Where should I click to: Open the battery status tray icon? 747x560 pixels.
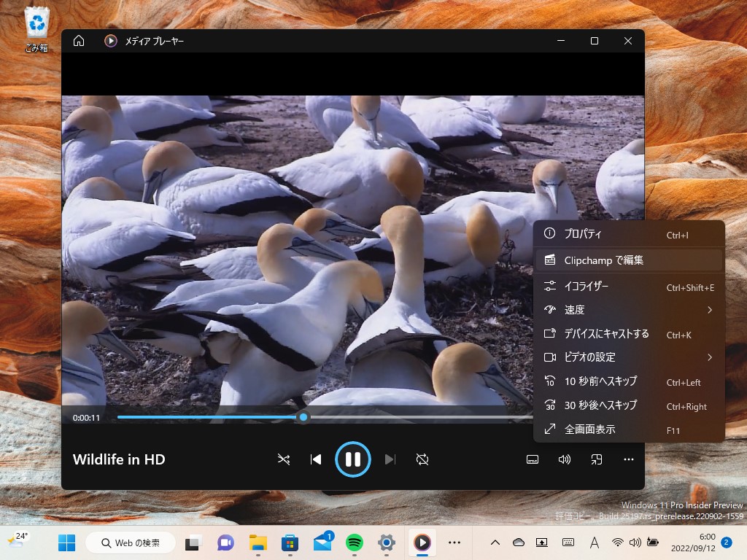coord(653,542)
